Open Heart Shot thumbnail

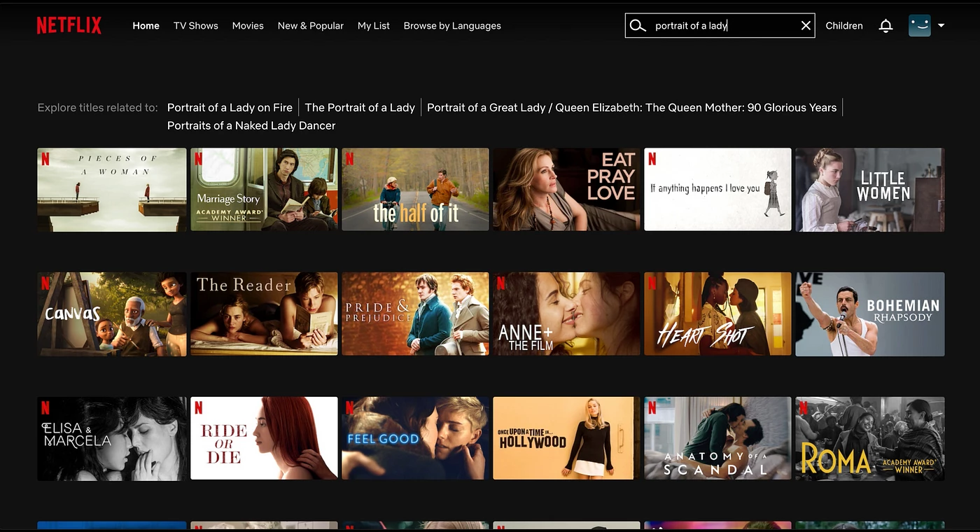[717, 314]
